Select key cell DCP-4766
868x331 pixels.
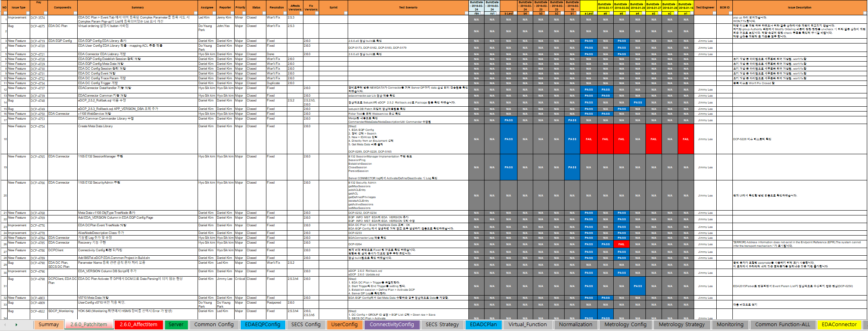coord(39,195)
